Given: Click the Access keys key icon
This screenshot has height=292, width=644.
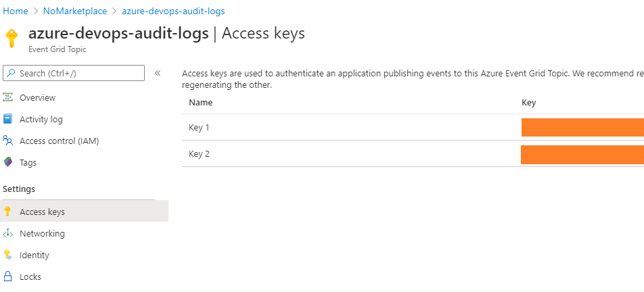Looking at the screenshot, I should click(8, 212).
